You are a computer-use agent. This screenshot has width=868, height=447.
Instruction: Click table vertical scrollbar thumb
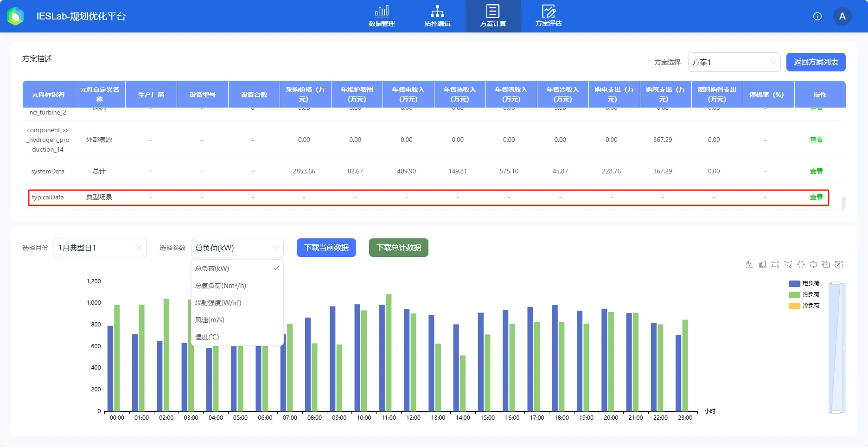coord(843,203)
